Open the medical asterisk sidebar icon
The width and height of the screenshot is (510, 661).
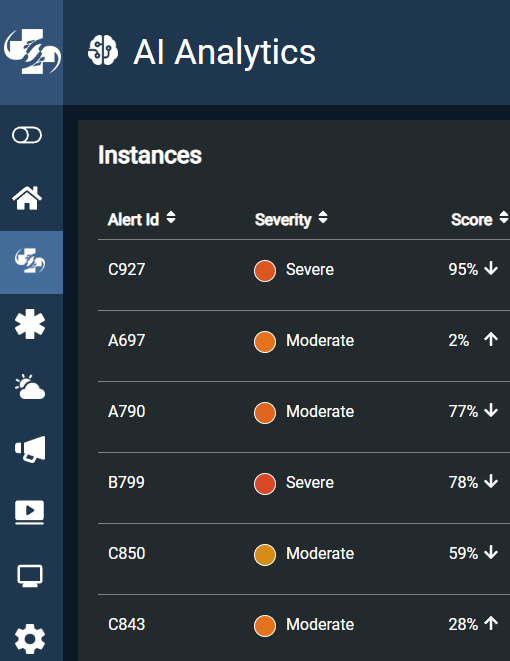30,324
